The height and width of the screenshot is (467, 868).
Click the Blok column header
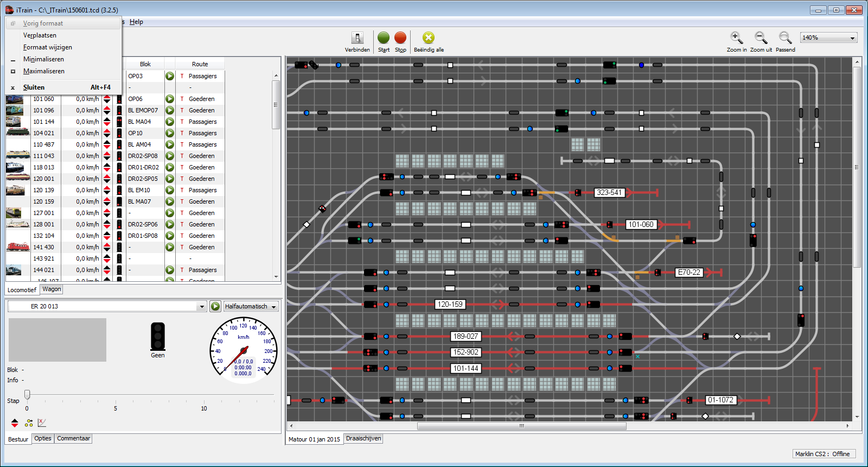(x=145, y=64)
